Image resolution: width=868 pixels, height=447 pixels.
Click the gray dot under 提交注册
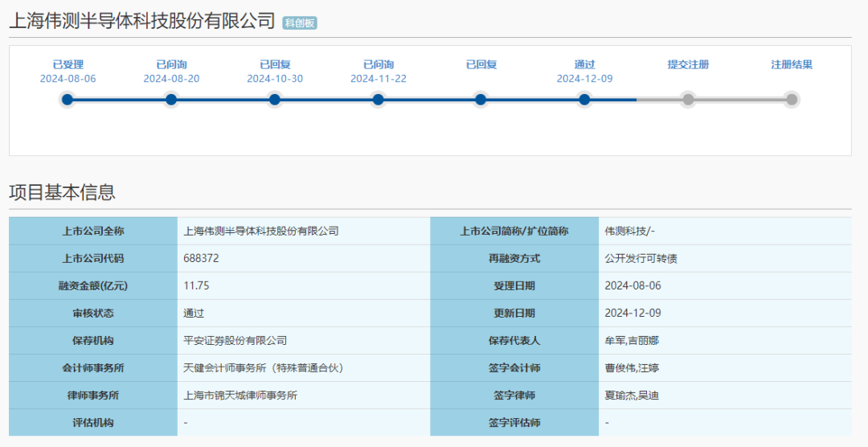point(688,100)
